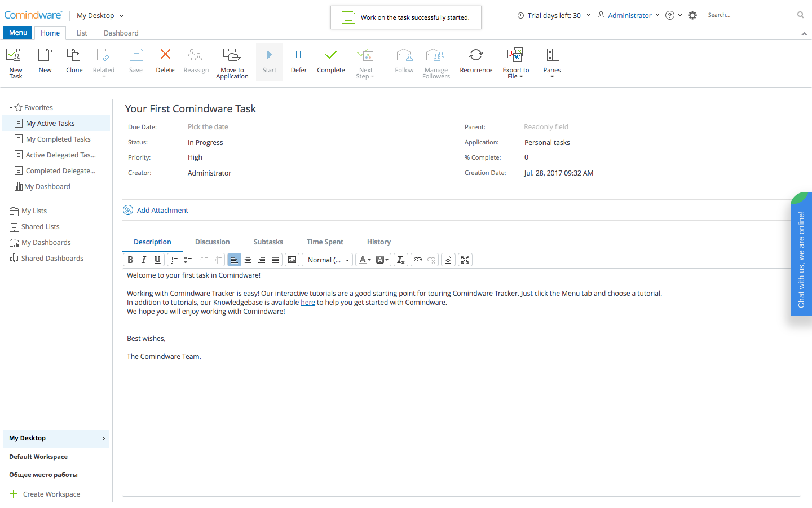This screenshot has height=508, width=812.
Task: Open the Panes dropdown
Action: (552, 62)
